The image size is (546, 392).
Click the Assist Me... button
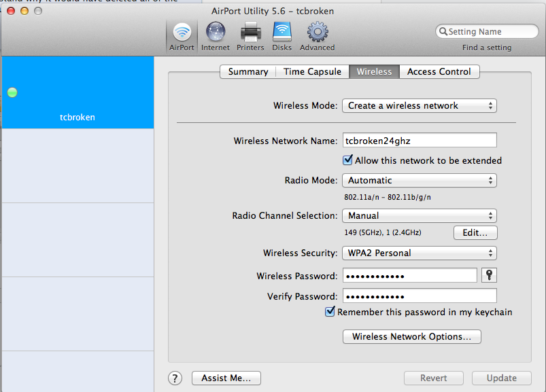(226, 378)
